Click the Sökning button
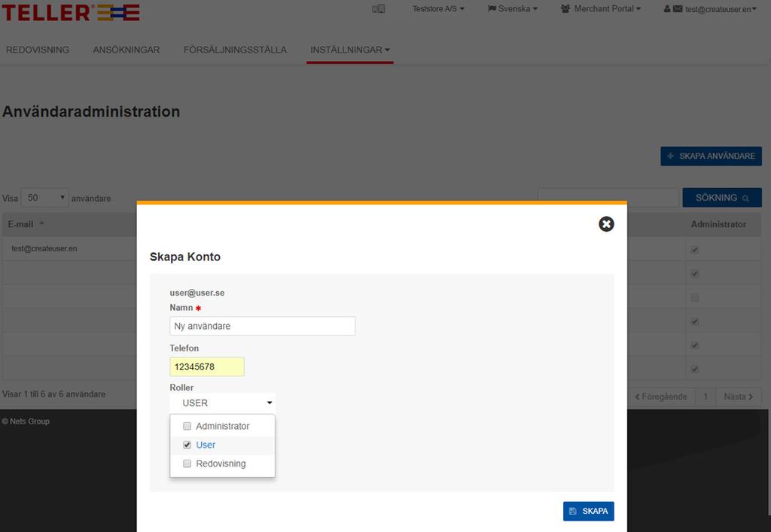The height and width of the screenshot is (532, 771). click(722, 197)
